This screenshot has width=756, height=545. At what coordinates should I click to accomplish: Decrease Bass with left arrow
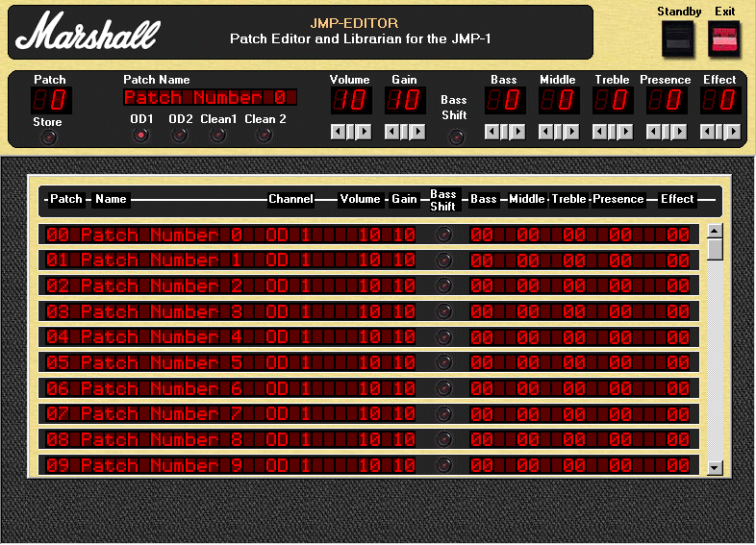(x=491, y=132)
